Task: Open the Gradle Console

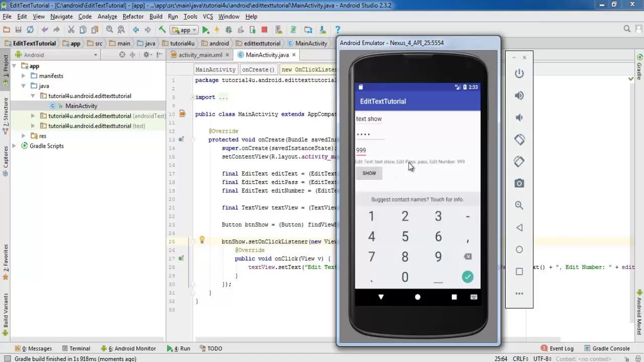Action: coord(606,348)
